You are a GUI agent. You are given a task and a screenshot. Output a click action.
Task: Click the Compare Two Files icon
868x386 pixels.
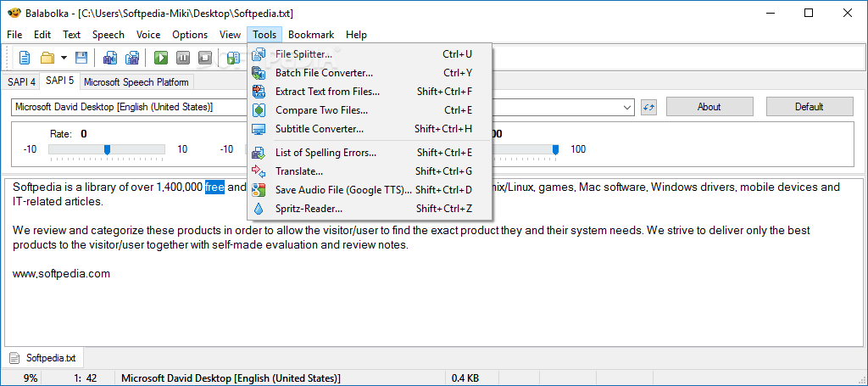259,110
